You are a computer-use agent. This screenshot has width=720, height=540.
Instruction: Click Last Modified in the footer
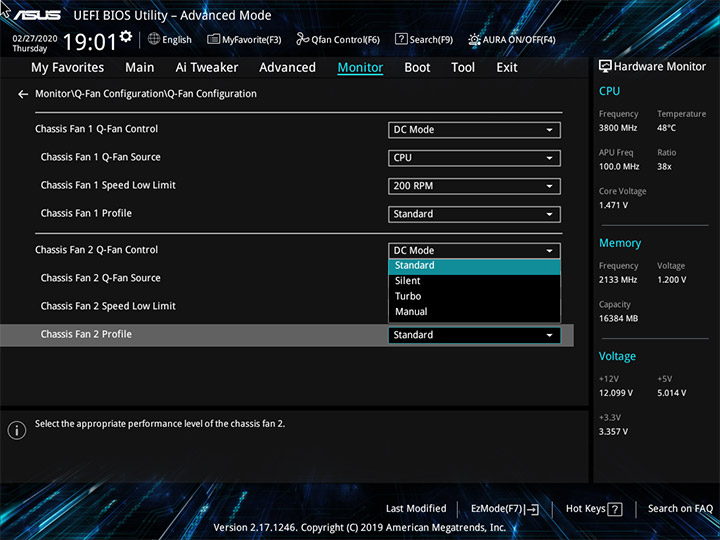tap(416, 509)
